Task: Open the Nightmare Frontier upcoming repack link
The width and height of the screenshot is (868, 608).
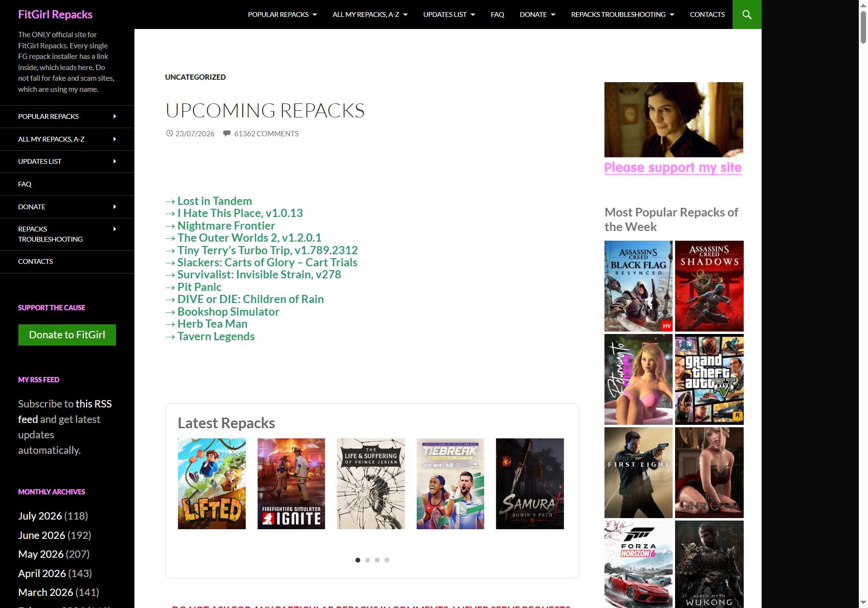Action: pyautogui.click(x=226, y=226)
